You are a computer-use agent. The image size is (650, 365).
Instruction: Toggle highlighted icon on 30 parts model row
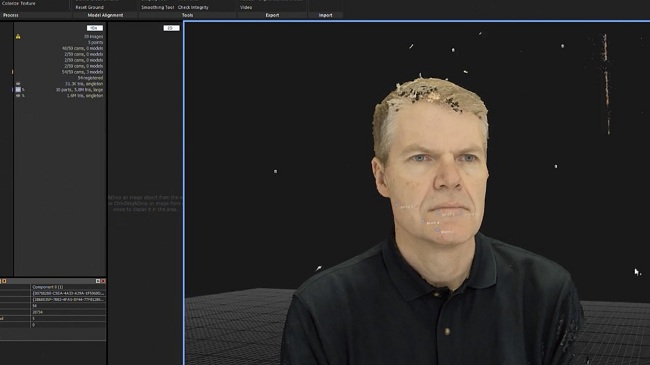(18, 90)
